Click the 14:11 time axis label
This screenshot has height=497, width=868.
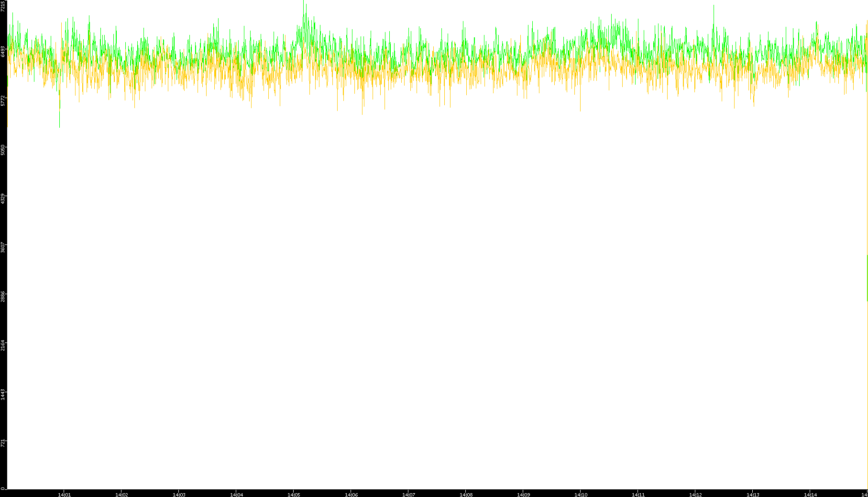(638, 495)
